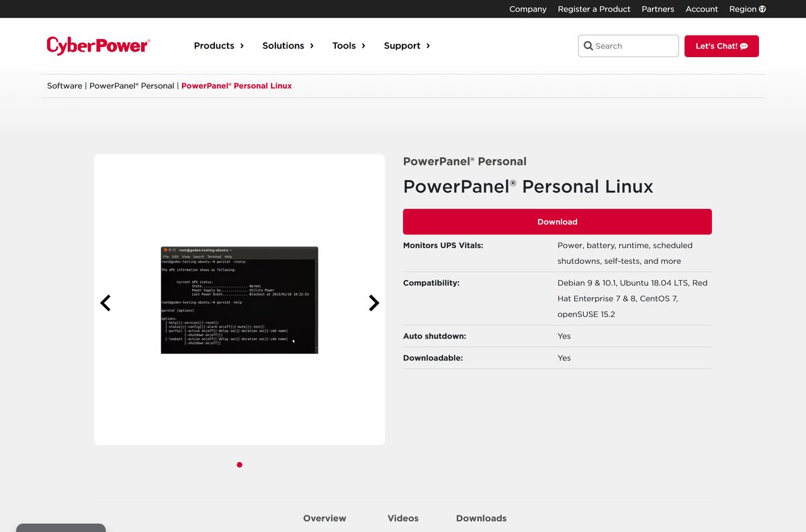
Task: Expand the Products menu
Action: [219, 46]
